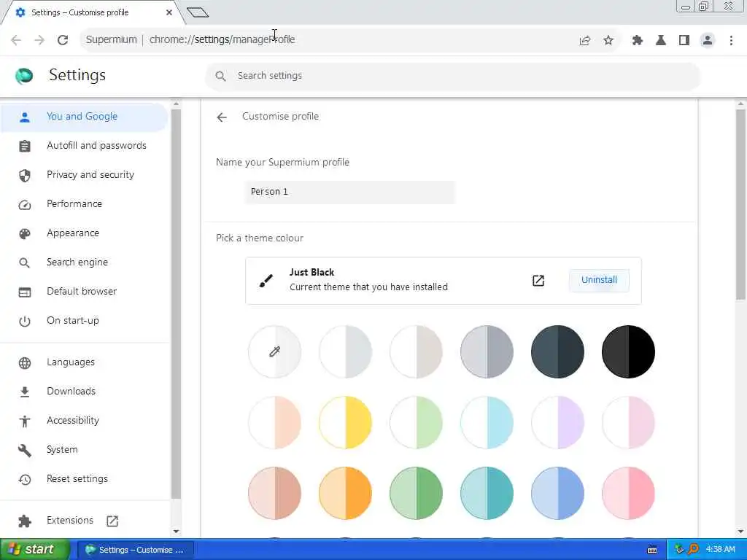Open the Extensions puzzle icon in toolbar
This screenshot has height=560, width=747.
638,41
